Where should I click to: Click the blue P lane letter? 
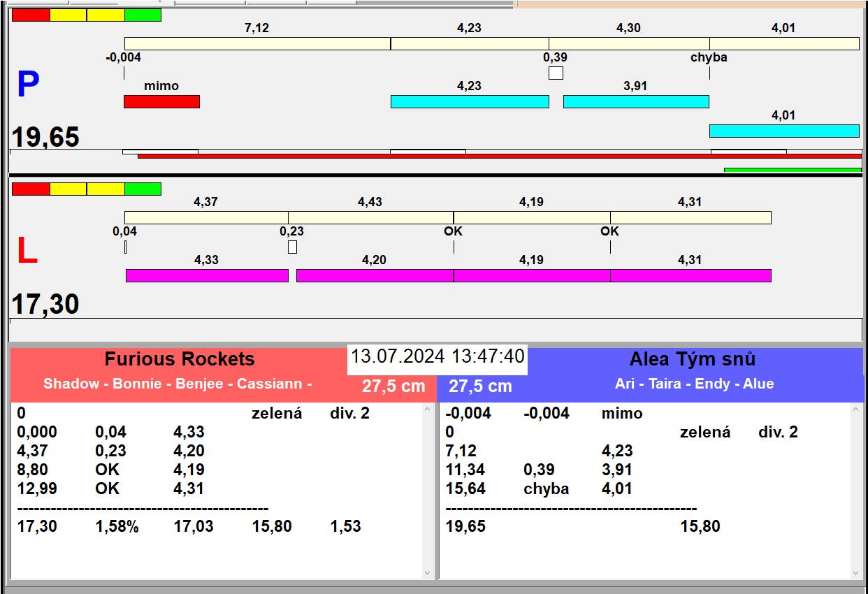tap(28, 85)
